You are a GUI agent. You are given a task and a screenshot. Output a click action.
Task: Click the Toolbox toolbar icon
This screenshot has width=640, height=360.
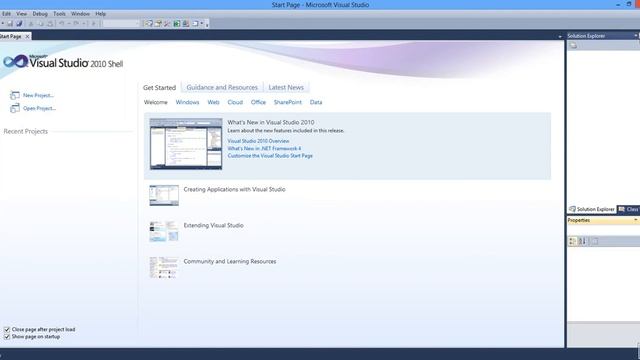pyautogui.click(x=167, y=24)
